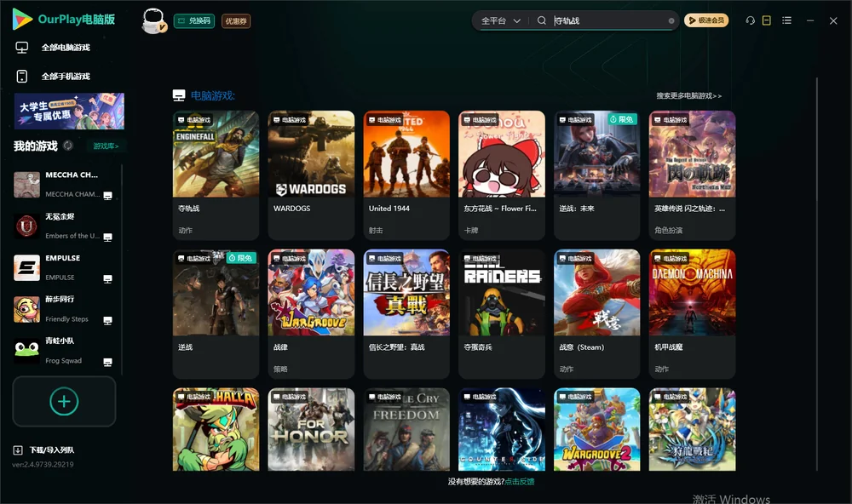
Task: Open 极速会员 membership button
Action: (705, 20)
